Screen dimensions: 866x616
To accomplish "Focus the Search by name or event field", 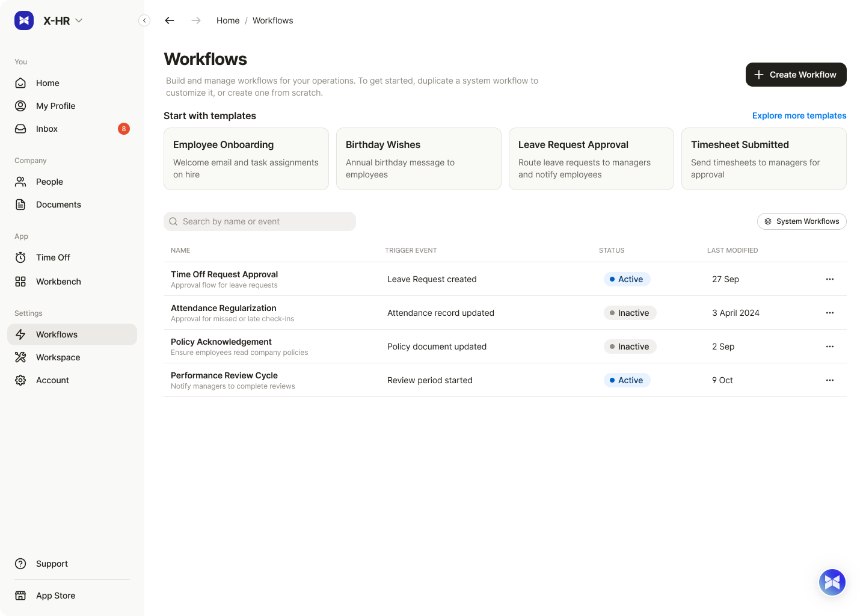I will tap(260, 221).
